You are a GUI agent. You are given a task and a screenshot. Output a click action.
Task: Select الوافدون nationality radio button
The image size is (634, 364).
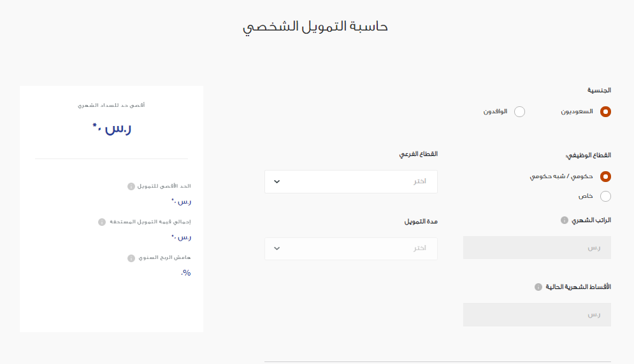(x=519, y=111)
